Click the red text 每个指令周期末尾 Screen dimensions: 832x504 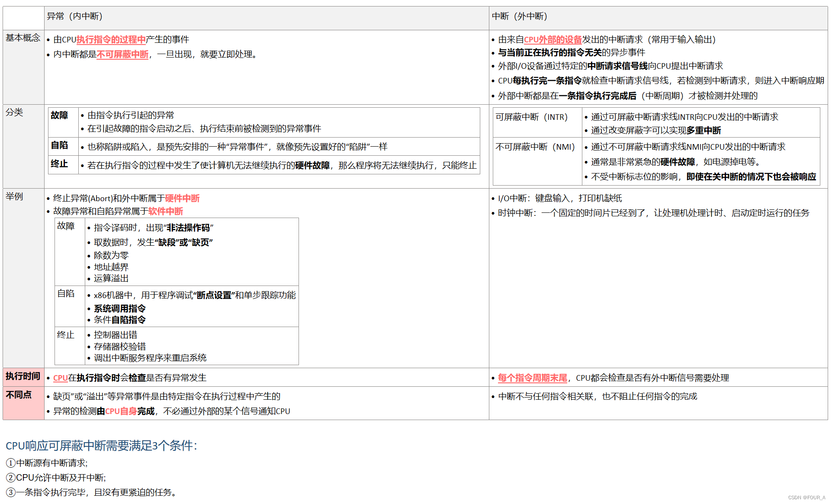tap(533, 378)
